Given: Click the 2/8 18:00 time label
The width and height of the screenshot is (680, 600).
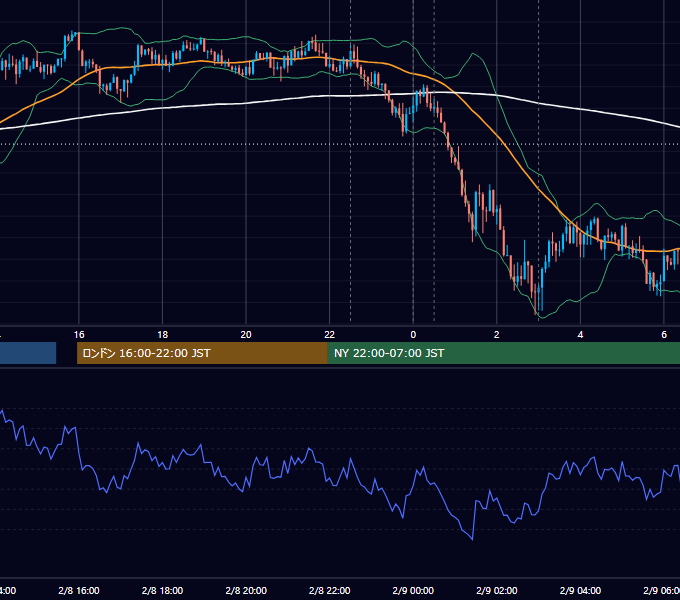Looking at the screenshot, I should pos(162,590).
